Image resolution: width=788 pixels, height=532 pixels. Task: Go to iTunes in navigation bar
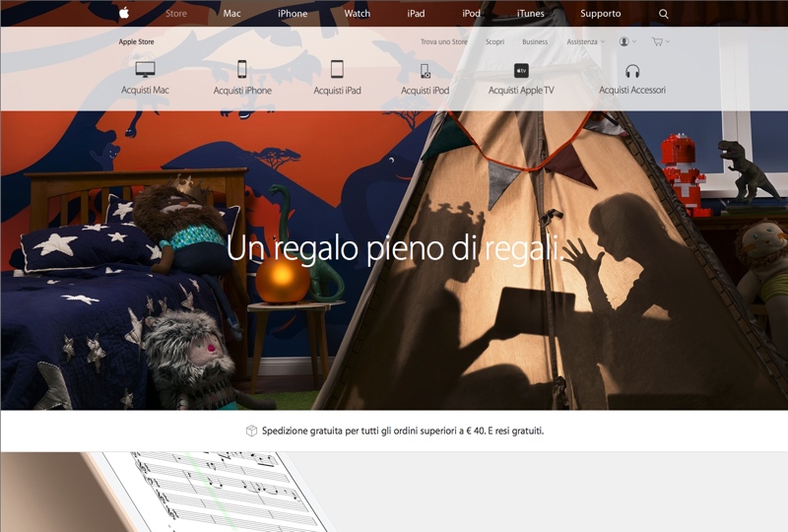coord(530,14)
